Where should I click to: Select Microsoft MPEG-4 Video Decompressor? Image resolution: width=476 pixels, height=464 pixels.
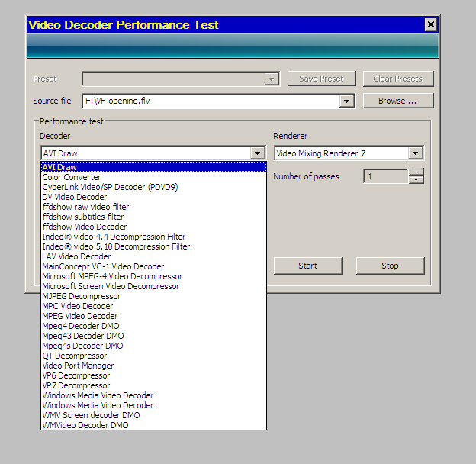point(153,276)
